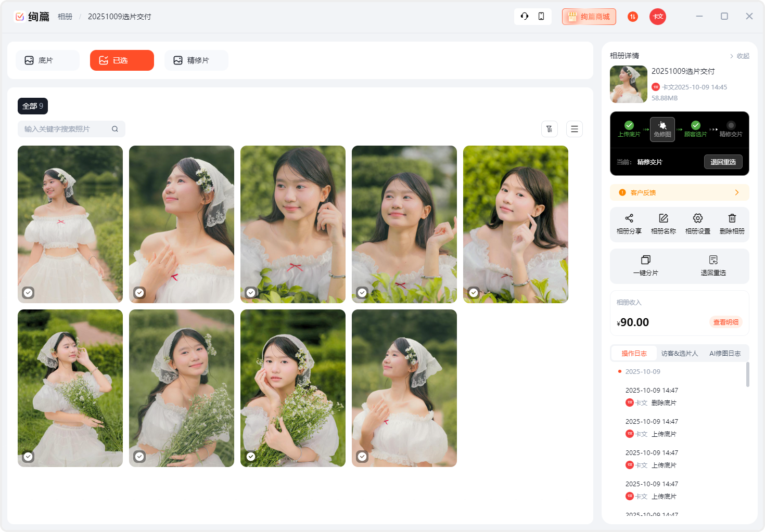
Task: Toggle checkmark on last photo in bottom row
Action: click(x=362, y=457)
